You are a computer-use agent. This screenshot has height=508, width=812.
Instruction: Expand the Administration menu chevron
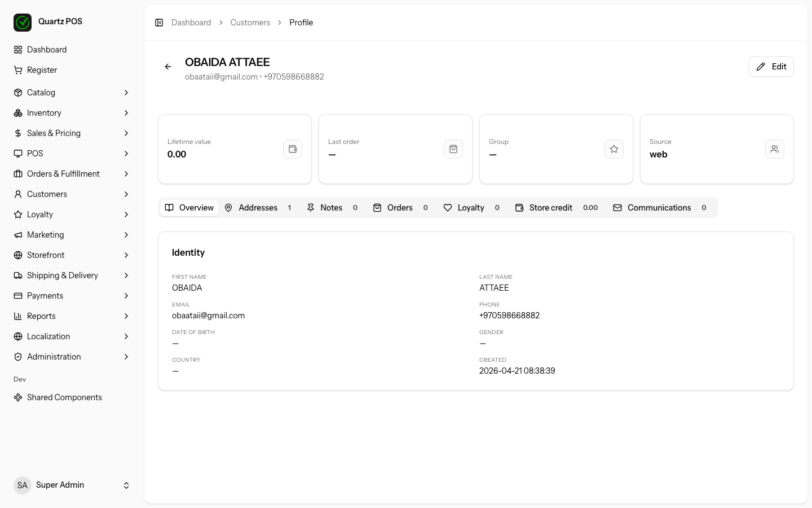[126, 357]
